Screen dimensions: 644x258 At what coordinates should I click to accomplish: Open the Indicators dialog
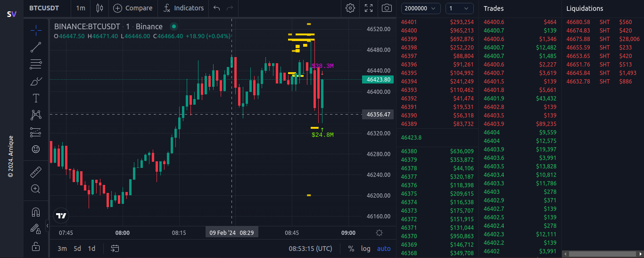(x=184, y=8)
